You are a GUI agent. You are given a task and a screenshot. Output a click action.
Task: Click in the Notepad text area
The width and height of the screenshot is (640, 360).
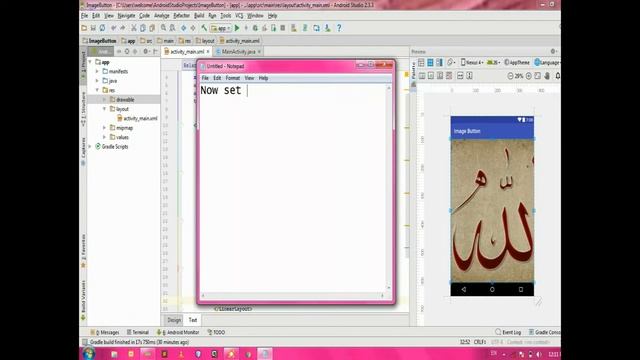coord(293,188)
